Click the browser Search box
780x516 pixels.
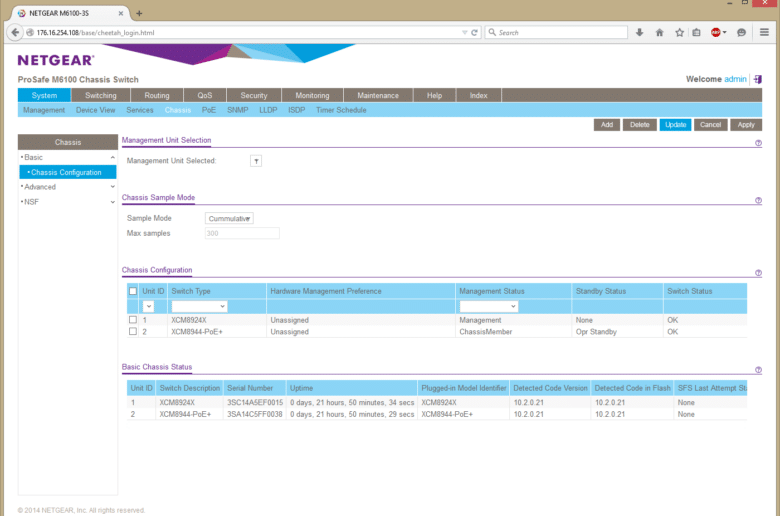(x=556, y=32)
